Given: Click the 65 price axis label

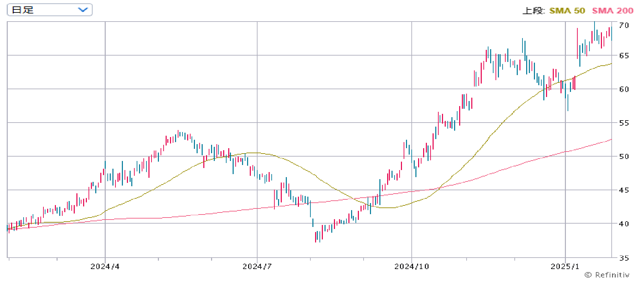Looking at the screenshot, I should [624, 56].
